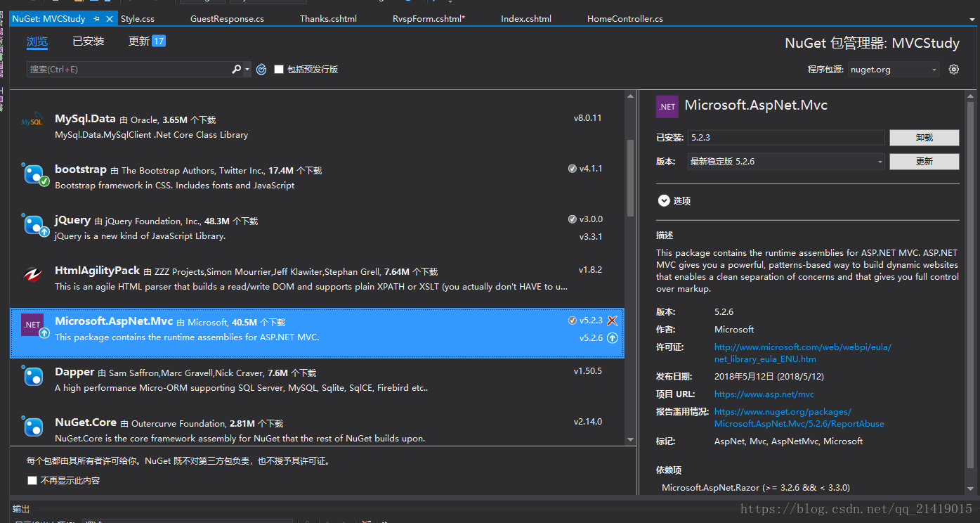Click the v1.50.5 Dapper version text
Screen dimensions: 980x523
588,371
